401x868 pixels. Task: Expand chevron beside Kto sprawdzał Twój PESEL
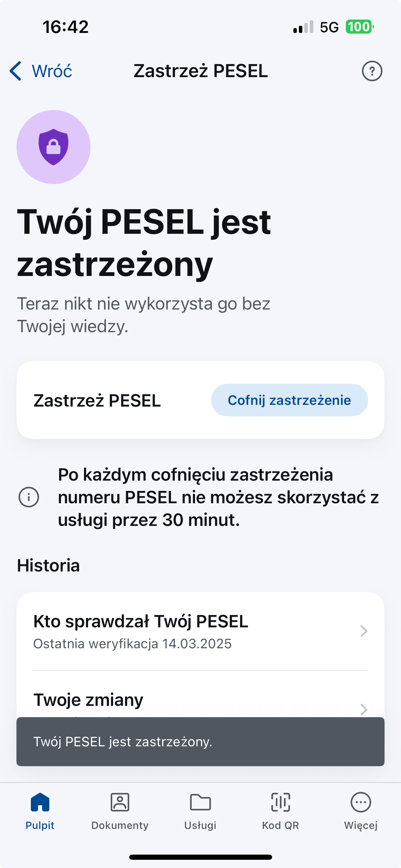click(364, 631)
